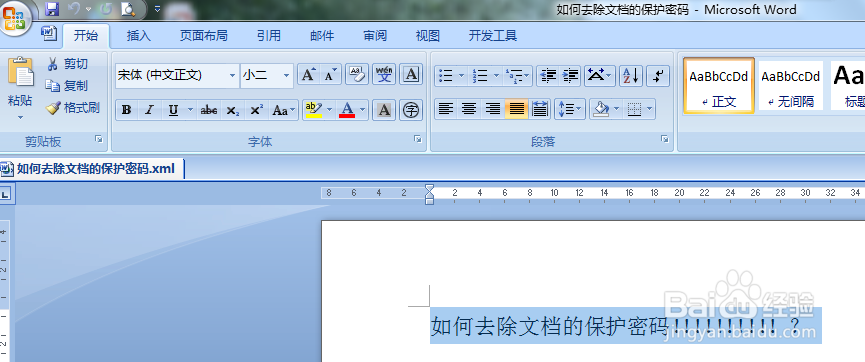
Task: Toggle justify alignment
Action: (x=516, y=109)
